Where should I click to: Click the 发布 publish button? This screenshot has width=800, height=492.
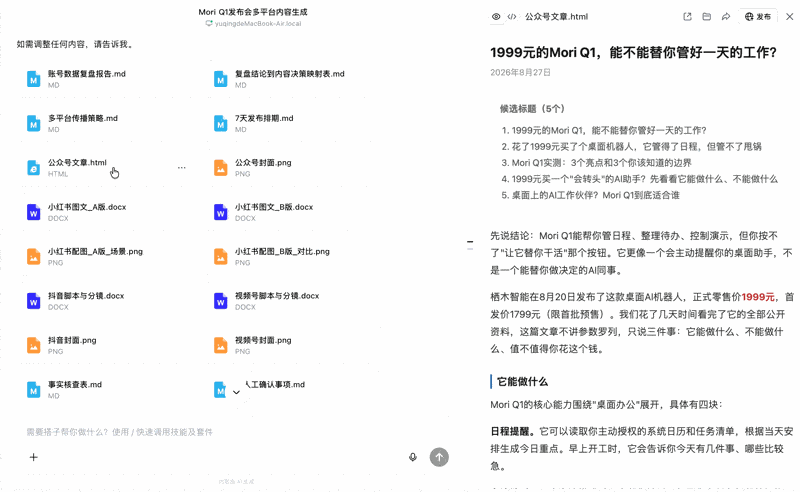758,16
